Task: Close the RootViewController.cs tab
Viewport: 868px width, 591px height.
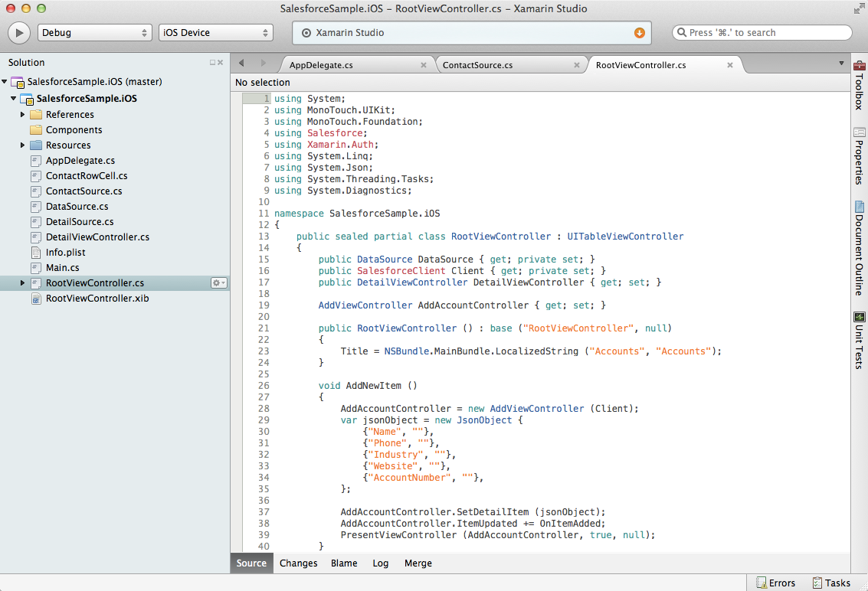Action: pos(730,65)
